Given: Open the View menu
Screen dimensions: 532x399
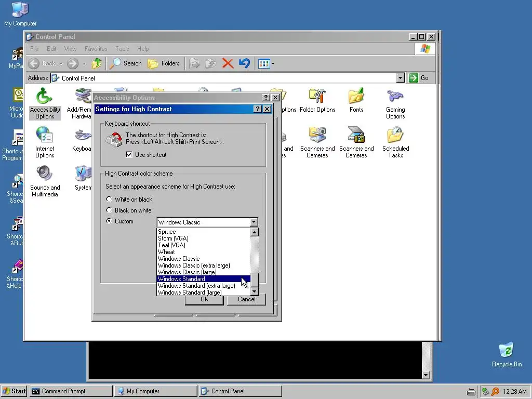Looking at the screenshot, I should pos(70,49).
